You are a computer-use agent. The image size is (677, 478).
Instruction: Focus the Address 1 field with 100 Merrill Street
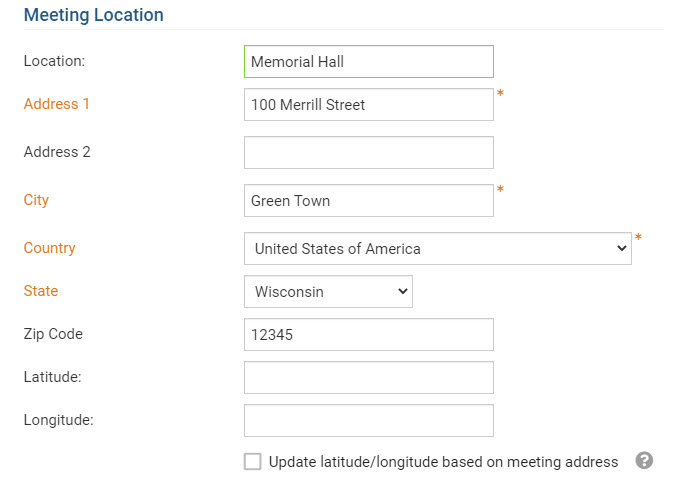point(368,105)
